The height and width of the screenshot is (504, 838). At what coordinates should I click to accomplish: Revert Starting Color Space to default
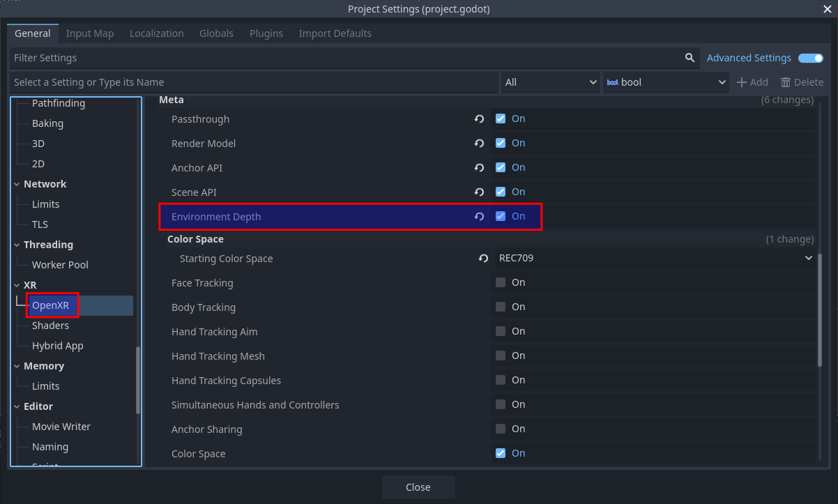483,258
